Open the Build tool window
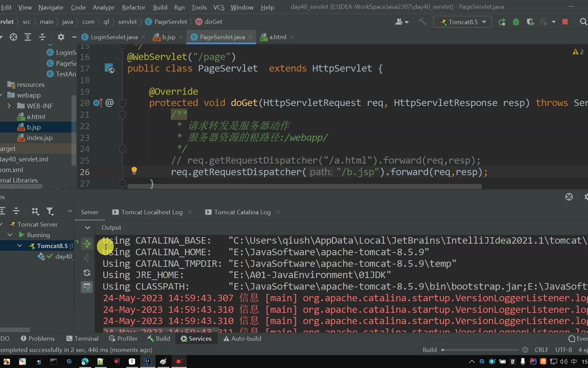Image resolution: width=588 pixels, height=368 pixels. [x=159, y=339]
